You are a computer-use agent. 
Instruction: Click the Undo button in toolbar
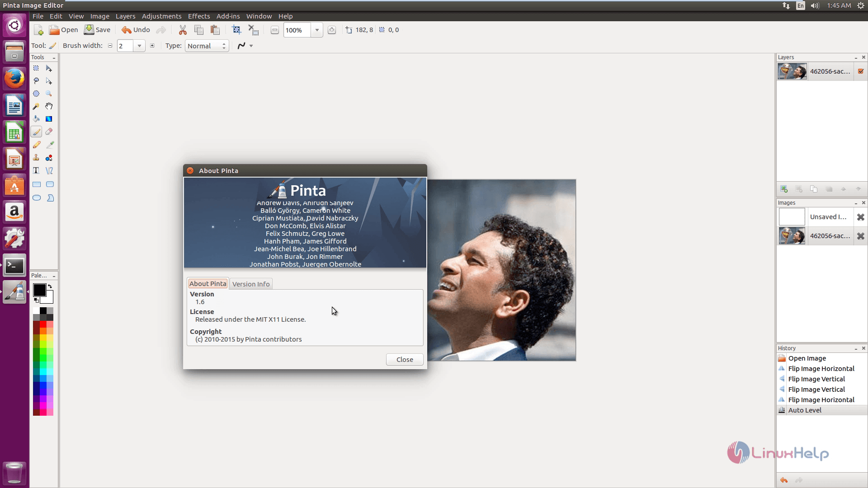point(136,30)
